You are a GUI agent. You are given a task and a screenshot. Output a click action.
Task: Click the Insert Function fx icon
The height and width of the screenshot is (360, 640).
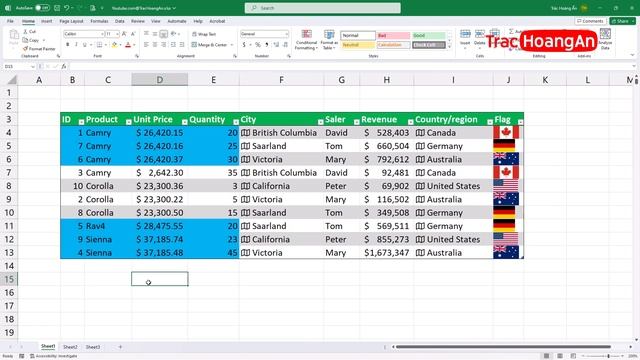point(64,66)
